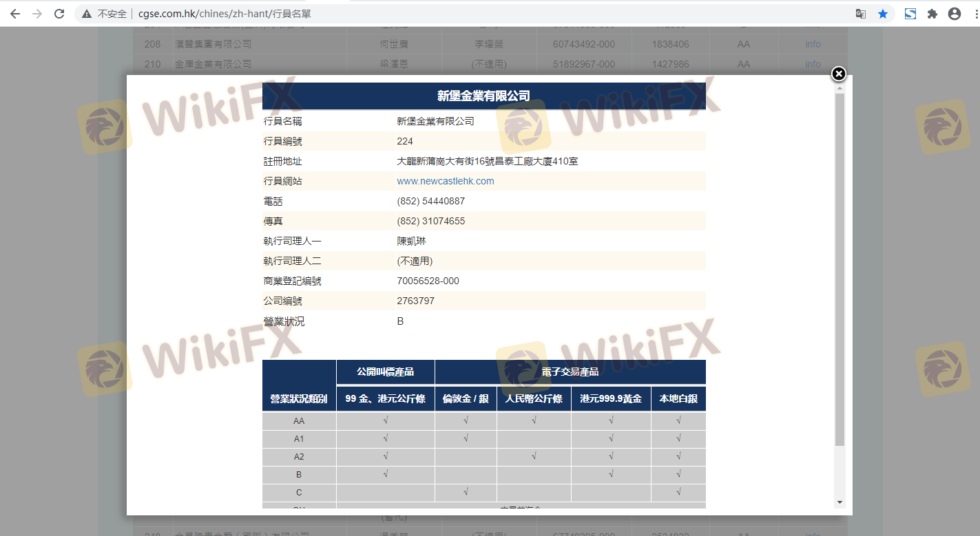Open the Extensions puzzle-piece menu
The height and width of the screenshot is (536, 980).
[x=932, y=14]
